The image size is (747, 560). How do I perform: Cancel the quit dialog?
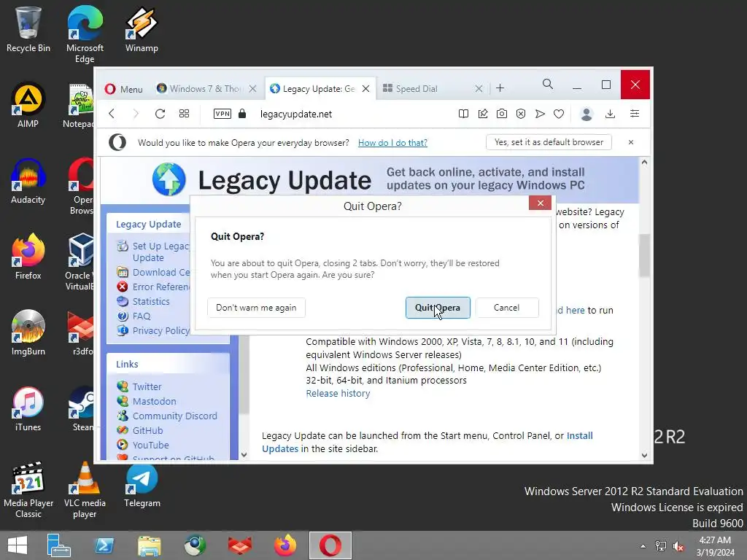(506, 308)
